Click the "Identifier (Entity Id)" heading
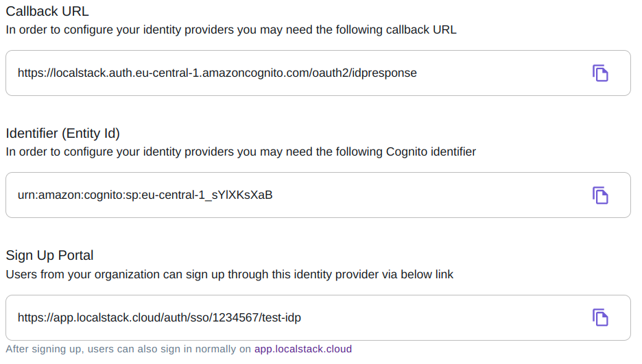The width and height of the screenshot is (642, 364). pos(63,133)
